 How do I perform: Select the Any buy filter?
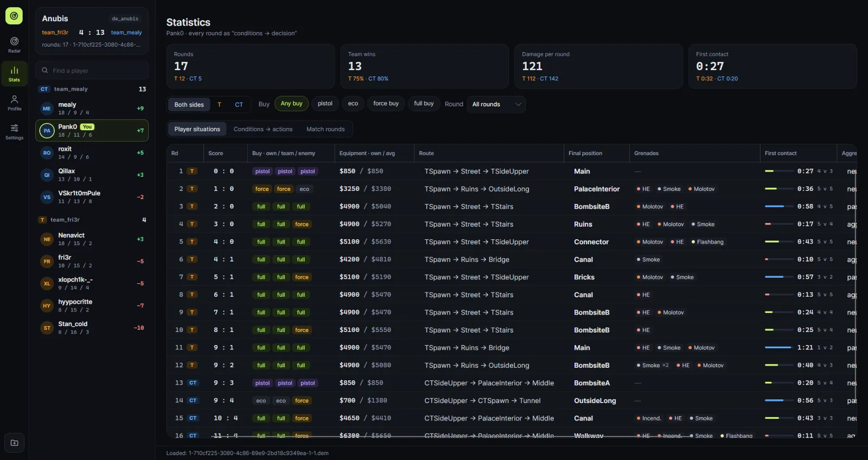point(291,104)
